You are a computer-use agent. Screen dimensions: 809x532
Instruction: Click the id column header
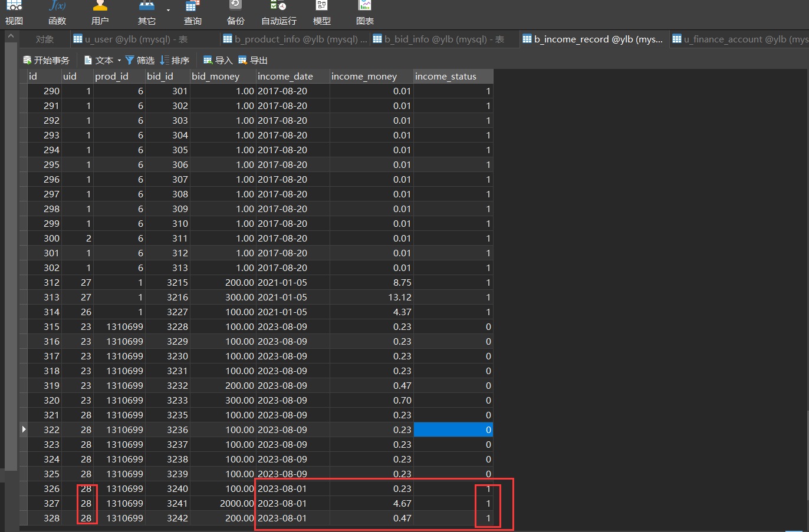(x=44, y=76)
